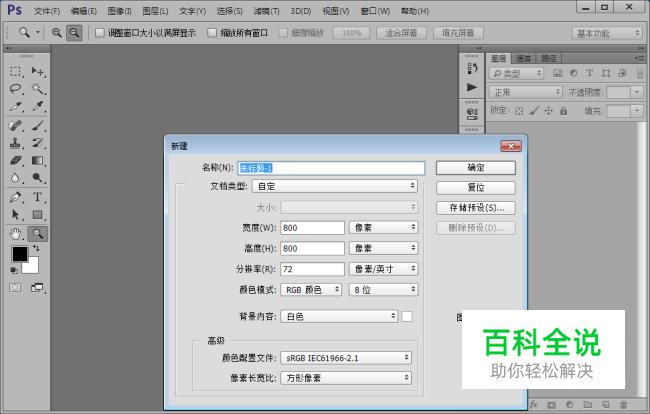This screenshot has height=414, width=650.
Task: Open the Properties panel icon
Action: (472, 113)
